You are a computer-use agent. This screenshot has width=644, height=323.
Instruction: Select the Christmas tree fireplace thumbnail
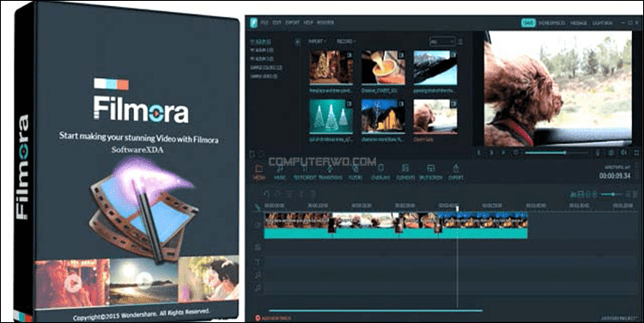point(331,68)
